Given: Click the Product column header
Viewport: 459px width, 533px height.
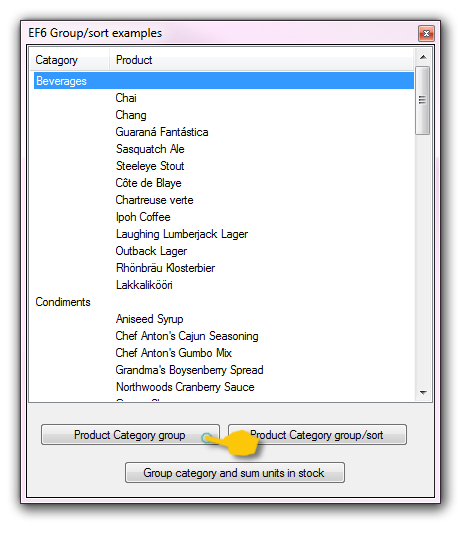Looking at the screenshot, I should (261, 60).
